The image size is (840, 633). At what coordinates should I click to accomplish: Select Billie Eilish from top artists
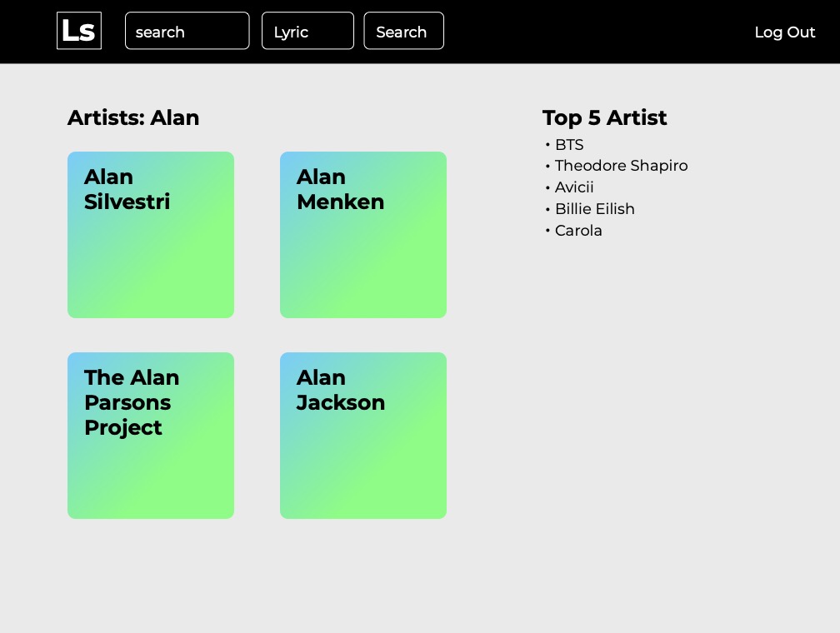595,209
